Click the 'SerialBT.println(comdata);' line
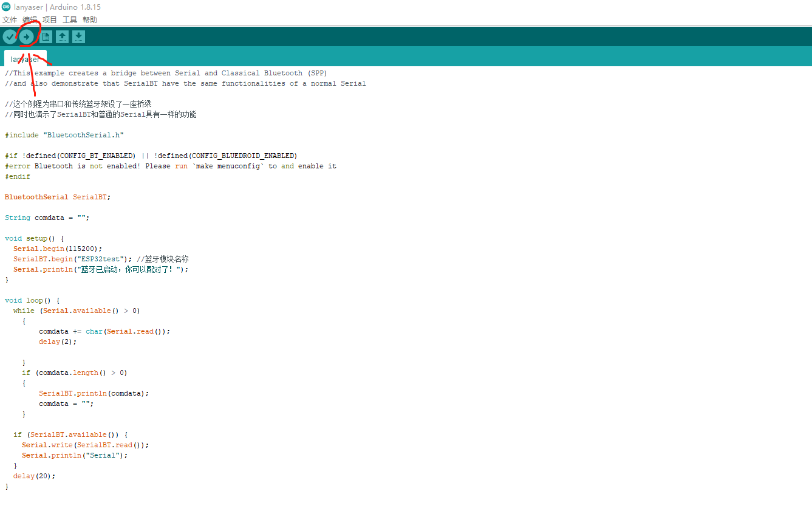 pos(94,393)
